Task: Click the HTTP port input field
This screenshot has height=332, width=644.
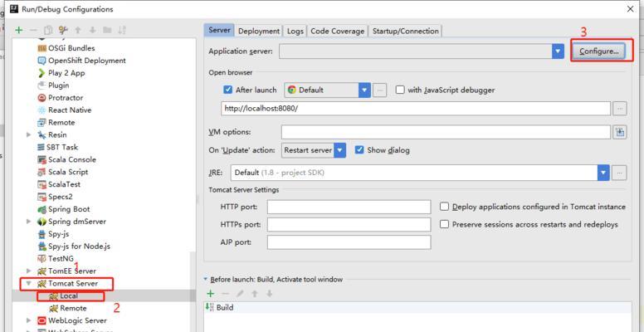Action: pos(349,207)
